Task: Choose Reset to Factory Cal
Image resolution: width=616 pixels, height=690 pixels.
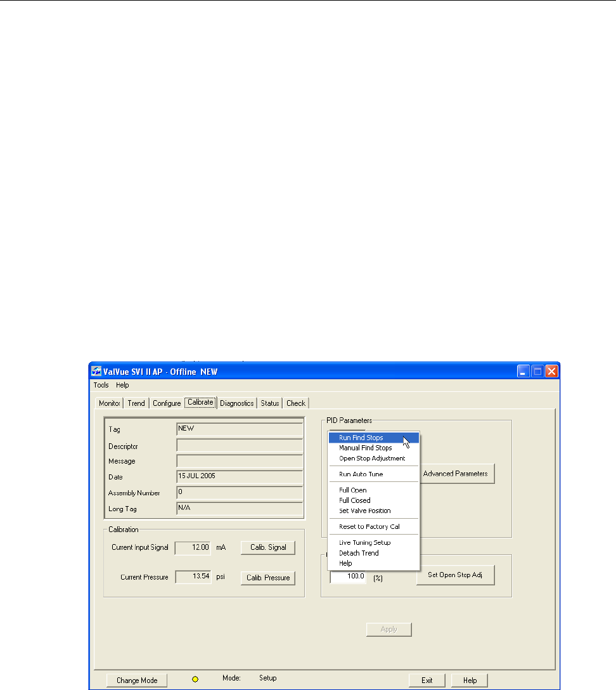Action: (374, 527)
